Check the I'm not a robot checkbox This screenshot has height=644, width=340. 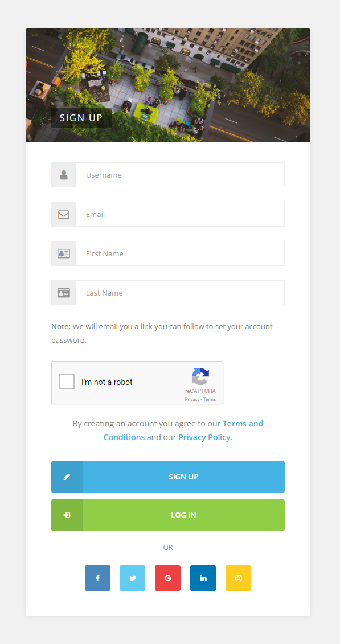67,382
